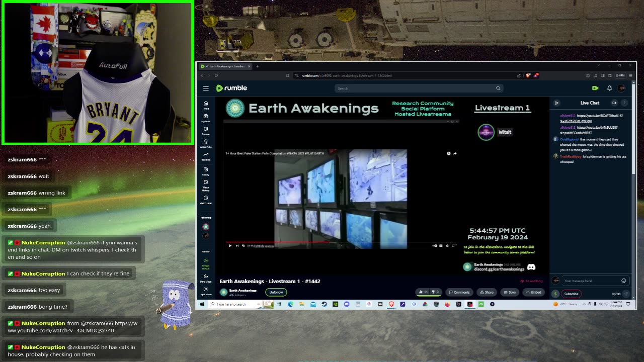
Task: Open Brave browser from taskbar
Action: coord(391,304)
